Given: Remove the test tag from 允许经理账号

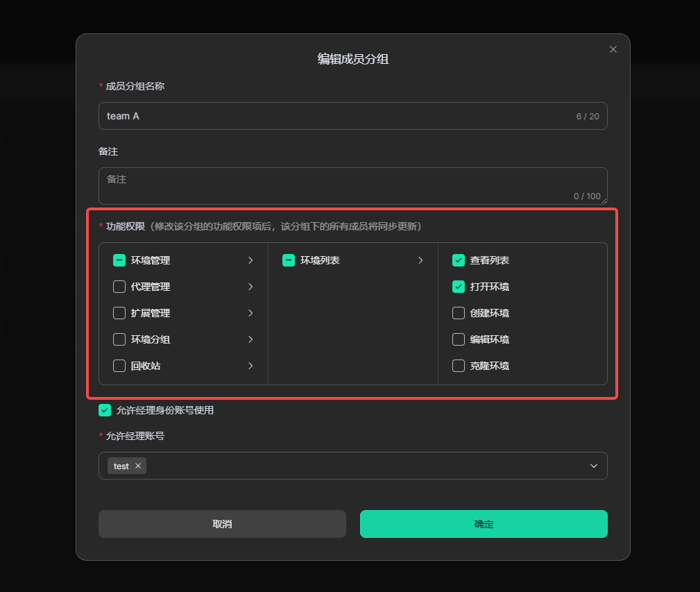Looking at the screenshot, I should pyautogui.click(x=138, y=466).
